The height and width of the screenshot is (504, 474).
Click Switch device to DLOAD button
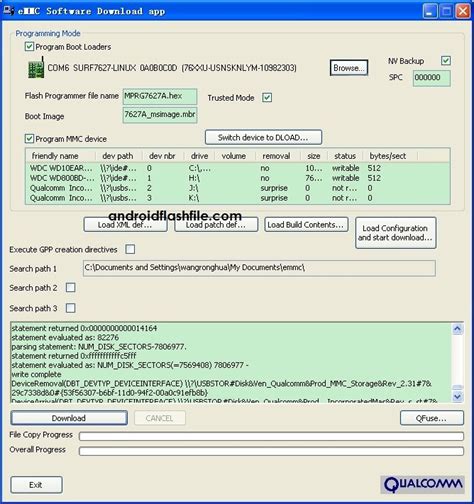263,137
